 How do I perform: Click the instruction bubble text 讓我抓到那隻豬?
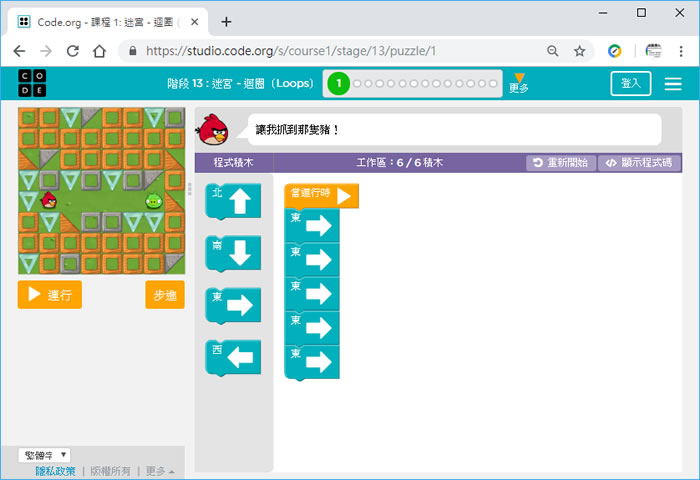298,130
